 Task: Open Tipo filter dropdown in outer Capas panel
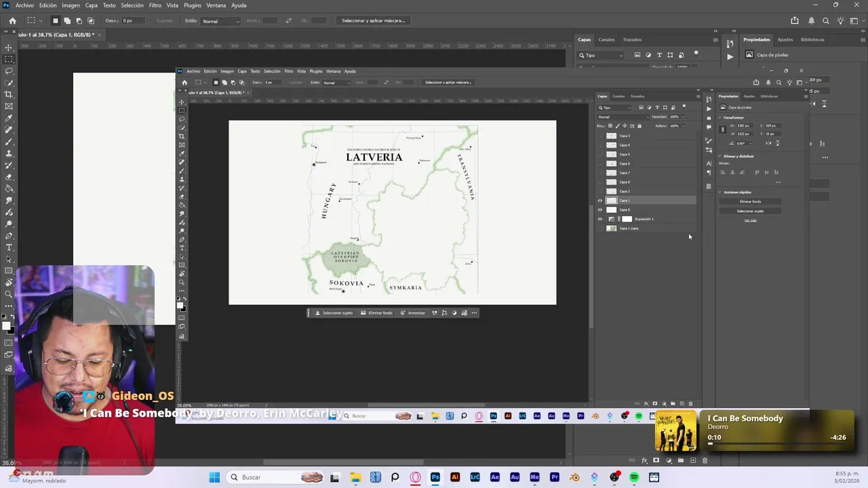pos(601,56)
